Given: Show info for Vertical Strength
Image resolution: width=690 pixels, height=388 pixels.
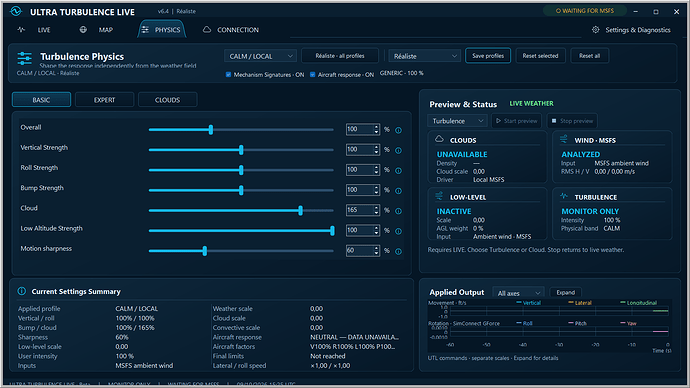Looking at the screenshot, I should pyautogui.click(x=398, y=150).
